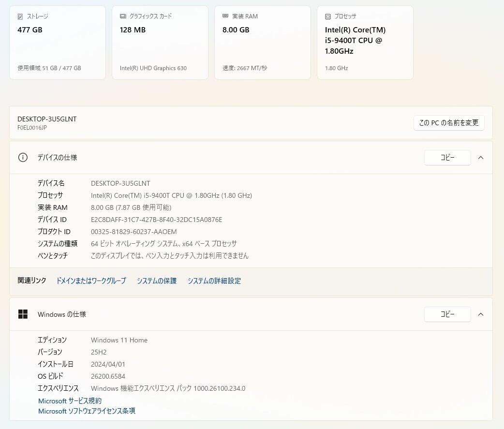Click the OS ビルド value 26200.6584

(x=108, y=376)
